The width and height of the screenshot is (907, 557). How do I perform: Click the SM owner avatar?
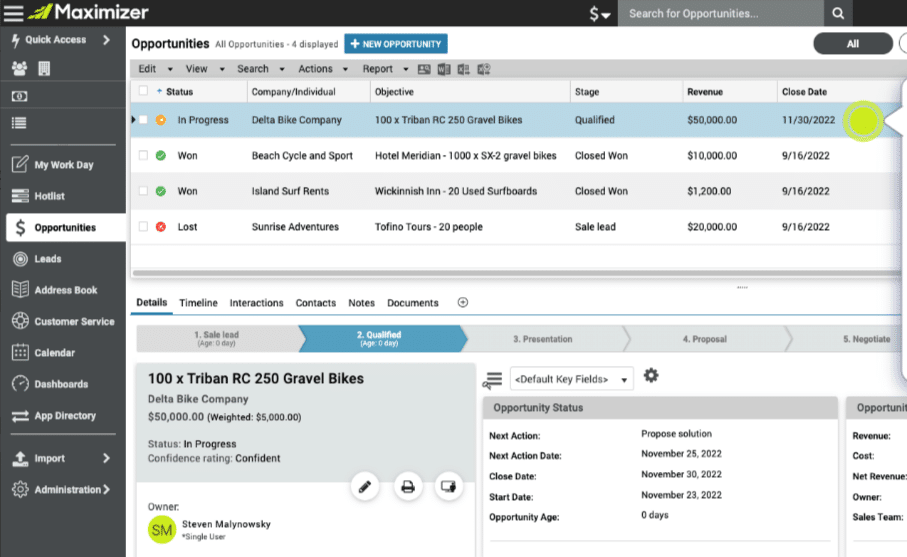tap(161, 530)
